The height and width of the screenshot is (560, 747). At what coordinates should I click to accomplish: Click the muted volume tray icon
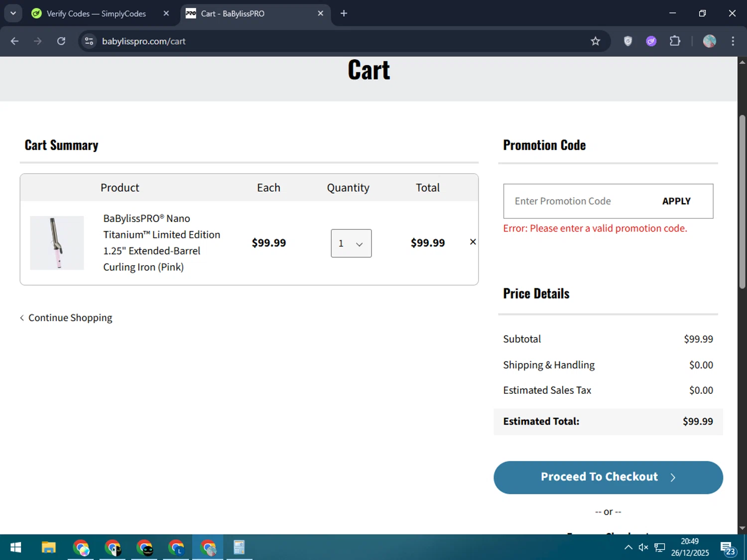coord(643,548)
